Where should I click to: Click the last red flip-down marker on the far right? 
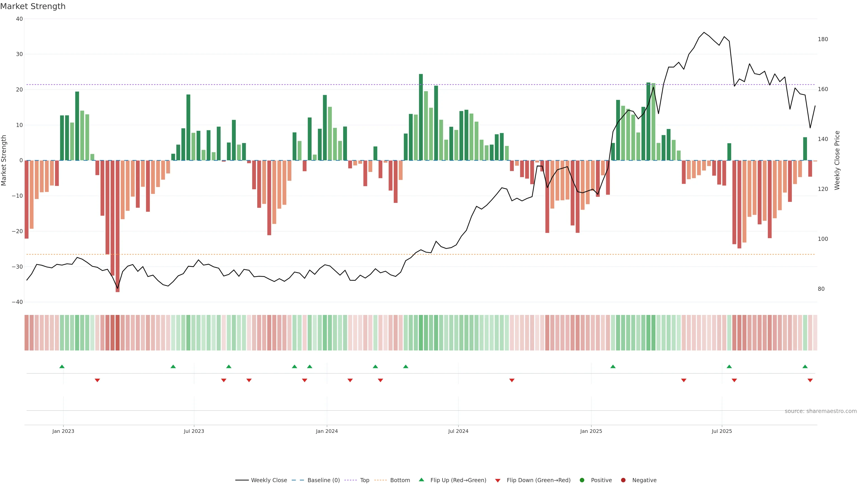pos(810,380)
